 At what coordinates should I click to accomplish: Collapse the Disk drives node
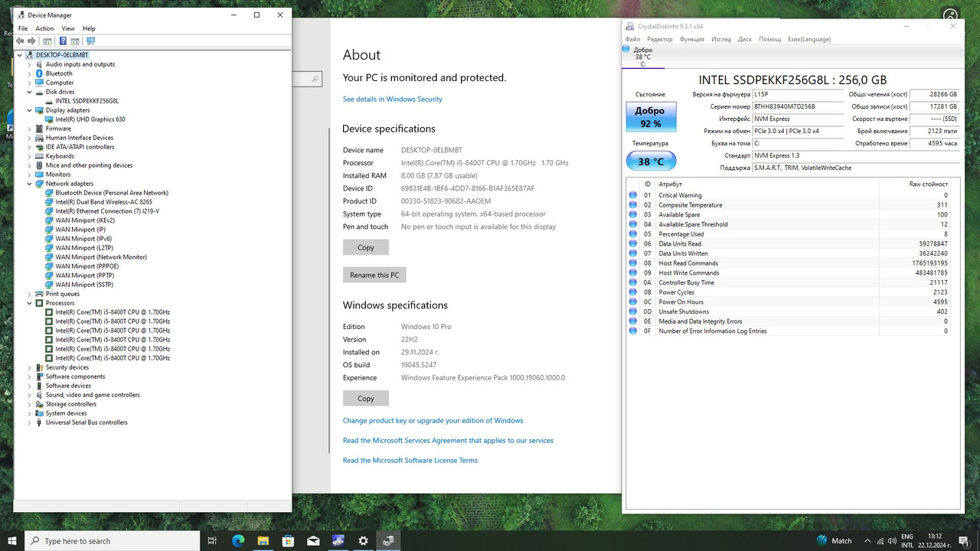coord(30,92)
